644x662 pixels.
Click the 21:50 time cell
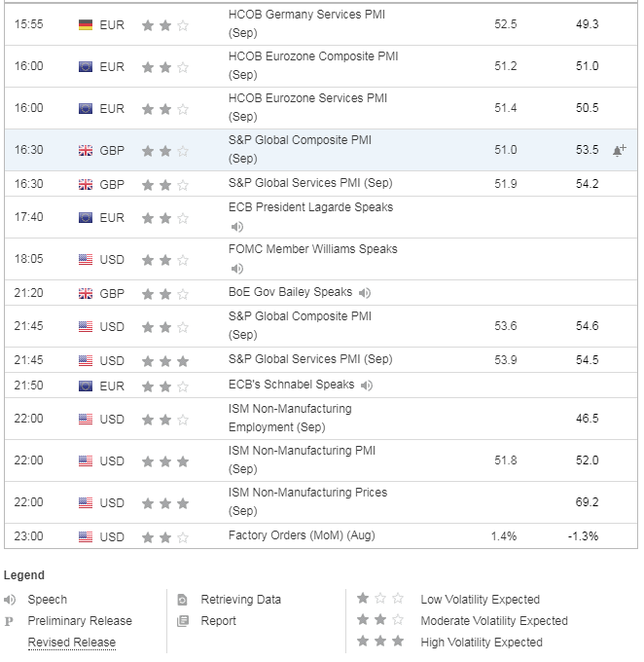point(28,386)
